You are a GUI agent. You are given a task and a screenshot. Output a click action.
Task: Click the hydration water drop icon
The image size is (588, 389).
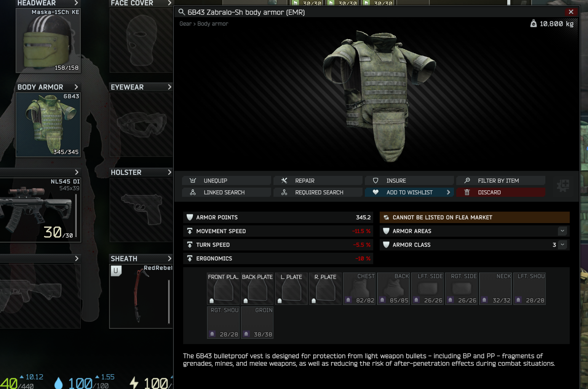point(58,383)
